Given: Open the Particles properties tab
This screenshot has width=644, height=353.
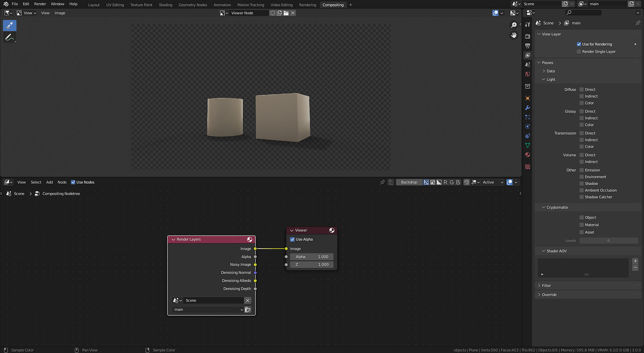Looking at the screenshot, I should [527, 117].
